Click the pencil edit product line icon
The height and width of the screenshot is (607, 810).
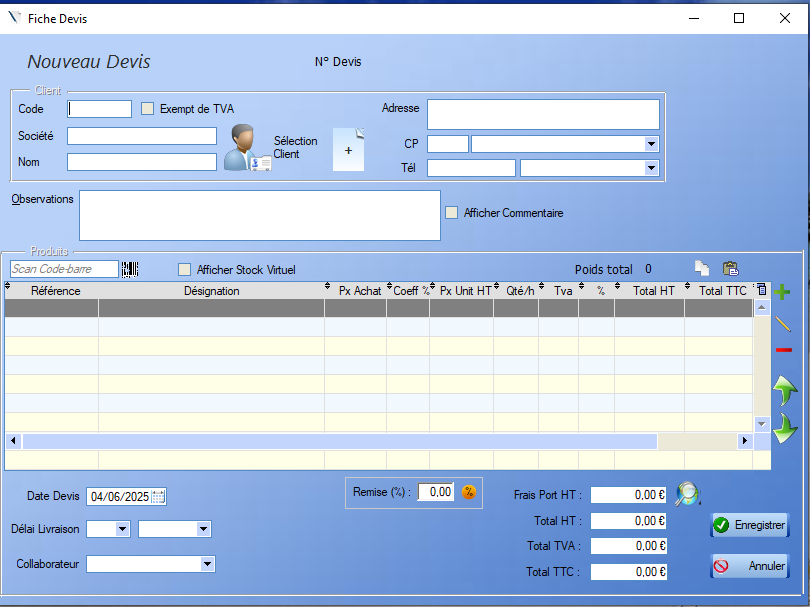point(783,323)
